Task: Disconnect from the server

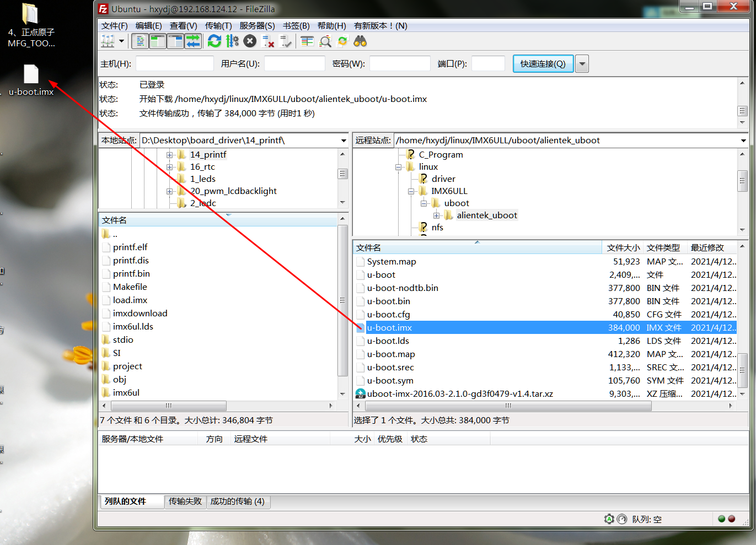Action: click(x=268, y=40)
